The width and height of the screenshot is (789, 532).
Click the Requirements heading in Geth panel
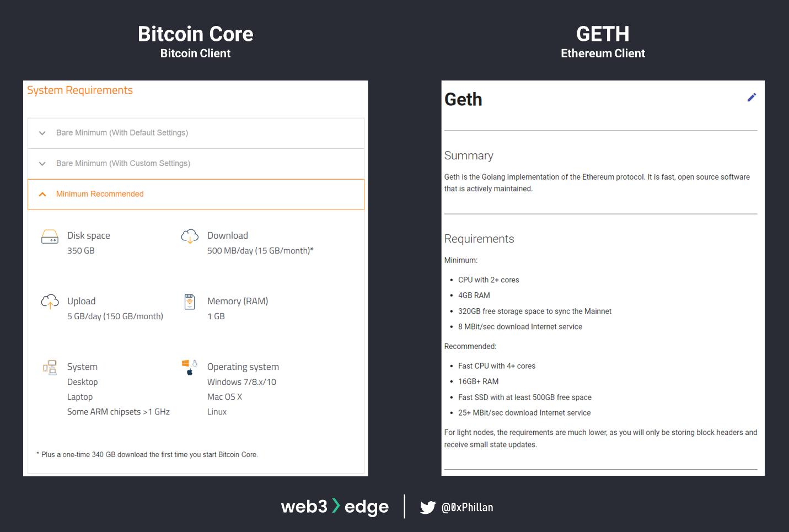[479, 239]
